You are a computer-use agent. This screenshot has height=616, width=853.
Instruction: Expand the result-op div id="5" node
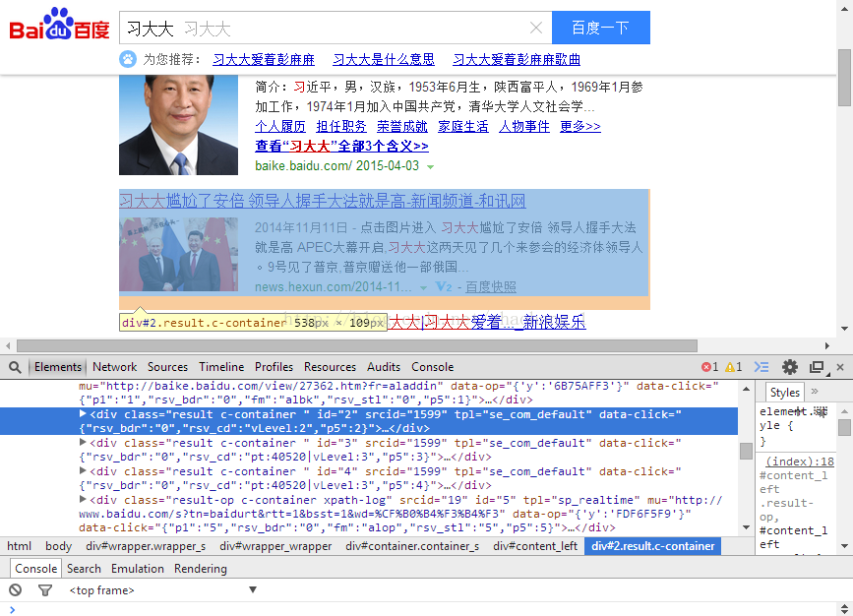click(83, 499)
